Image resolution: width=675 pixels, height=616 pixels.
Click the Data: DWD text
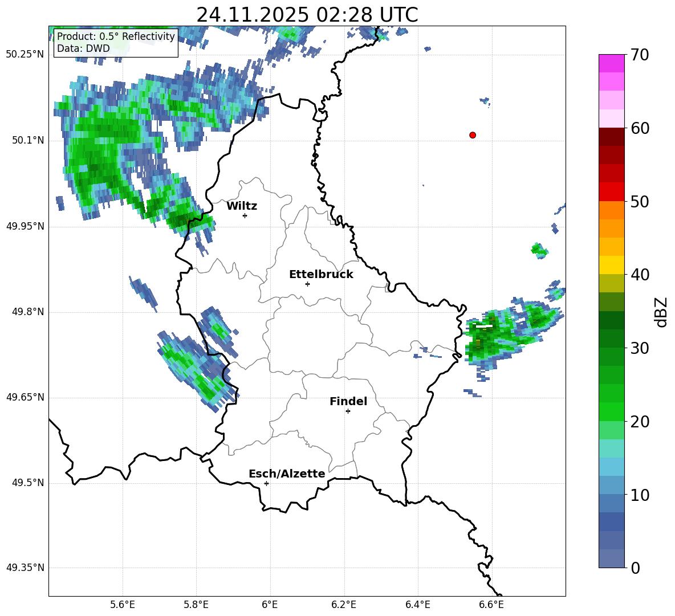(83, 48)
